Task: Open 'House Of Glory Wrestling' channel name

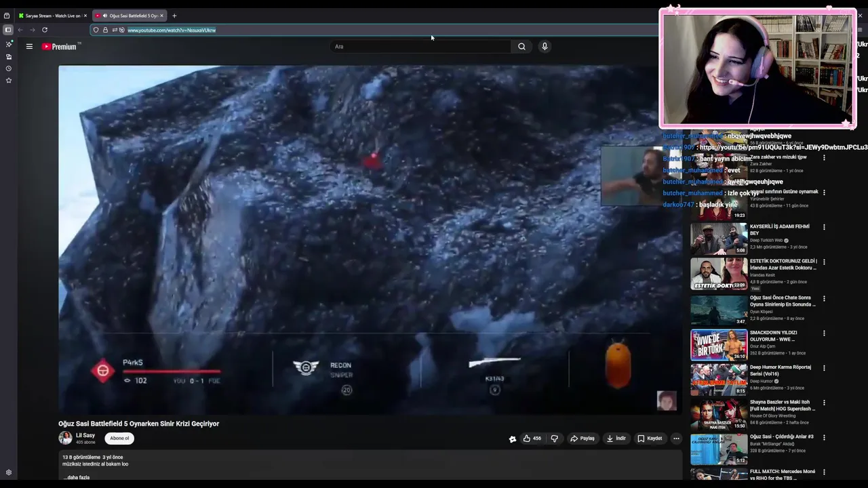Action: [774, 415]
